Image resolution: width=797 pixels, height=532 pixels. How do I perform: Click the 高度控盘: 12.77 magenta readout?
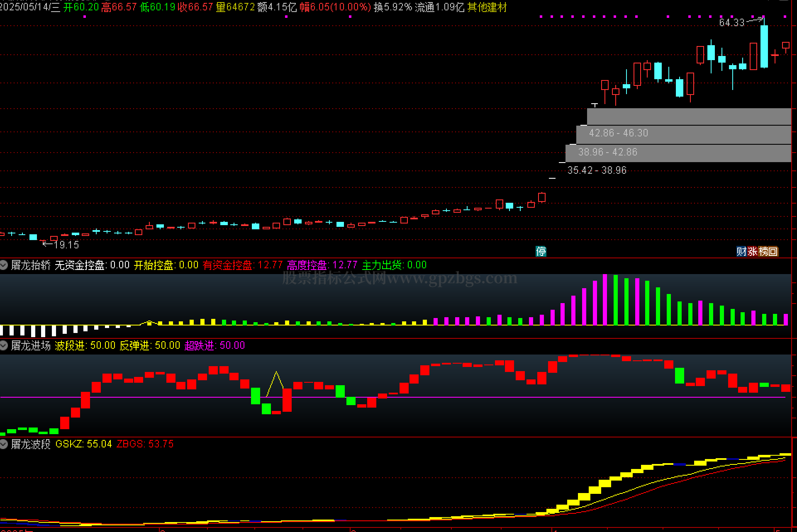coord(322,265)
